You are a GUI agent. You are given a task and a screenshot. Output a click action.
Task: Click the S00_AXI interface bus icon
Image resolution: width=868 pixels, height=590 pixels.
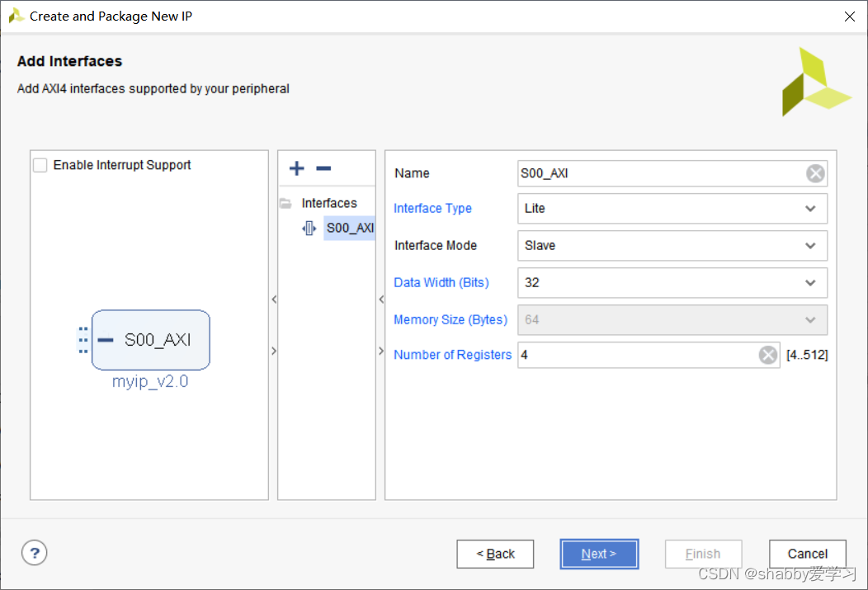[309, 228]
